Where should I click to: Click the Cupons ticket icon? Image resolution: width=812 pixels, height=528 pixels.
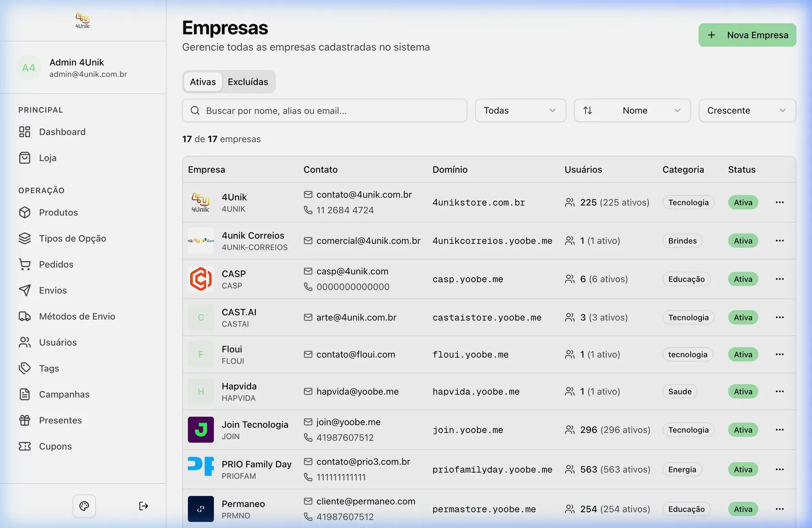click(x=25, y=446)
